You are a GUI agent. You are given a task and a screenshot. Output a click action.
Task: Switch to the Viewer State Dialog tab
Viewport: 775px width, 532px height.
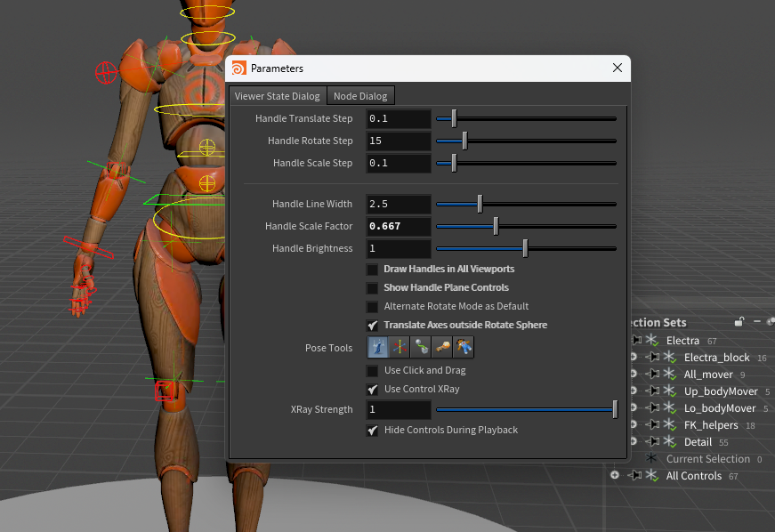pyautogui.click(x=278, y=96)
